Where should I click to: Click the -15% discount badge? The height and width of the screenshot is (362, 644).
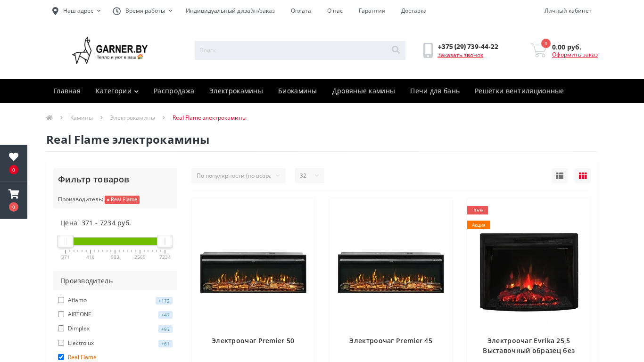(478, 210)
